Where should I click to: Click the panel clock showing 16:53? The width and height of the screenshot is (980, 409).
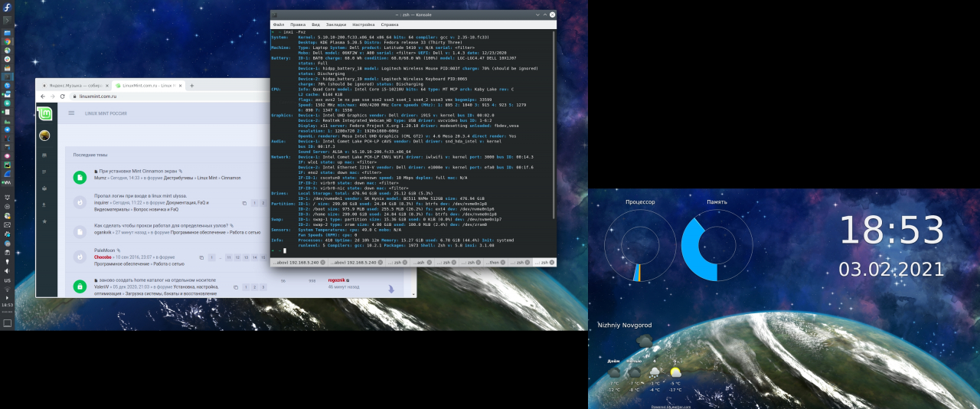(8, 305)
